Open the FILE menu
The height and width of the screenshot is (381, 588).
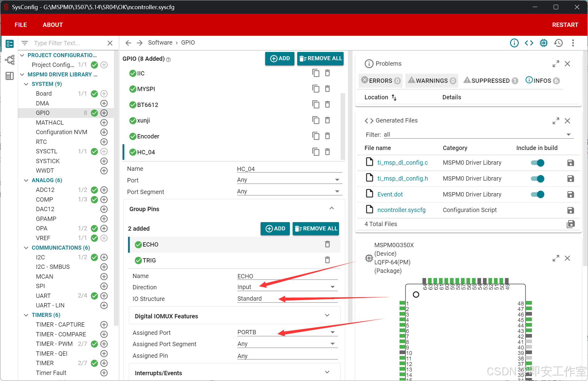point(21,25)
